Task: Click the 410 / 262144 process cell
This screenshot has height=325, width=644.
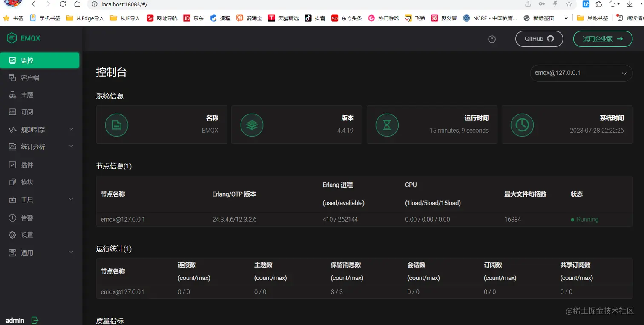Action: [340, 220]
